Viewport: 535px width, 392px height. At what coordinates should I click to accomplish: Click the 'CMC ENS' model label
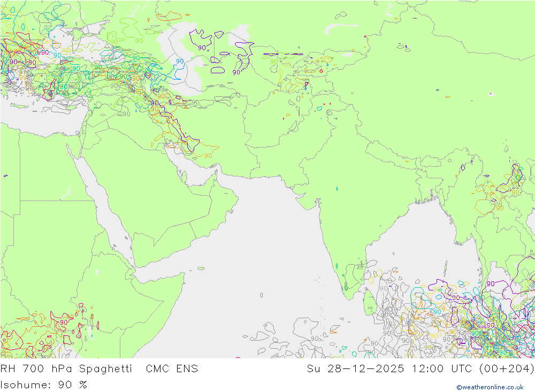[x=172, y=369]
